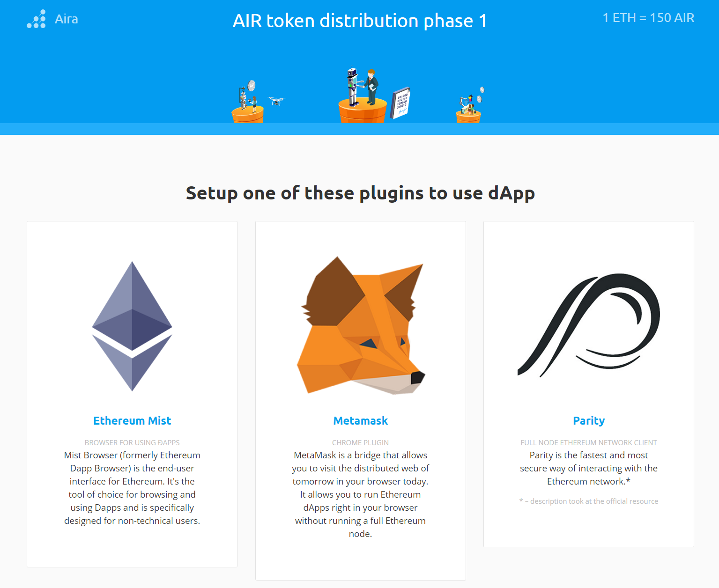Click the Parity description paragraph
This screenshot has height=588, width=719.
(x=589, y=468)
